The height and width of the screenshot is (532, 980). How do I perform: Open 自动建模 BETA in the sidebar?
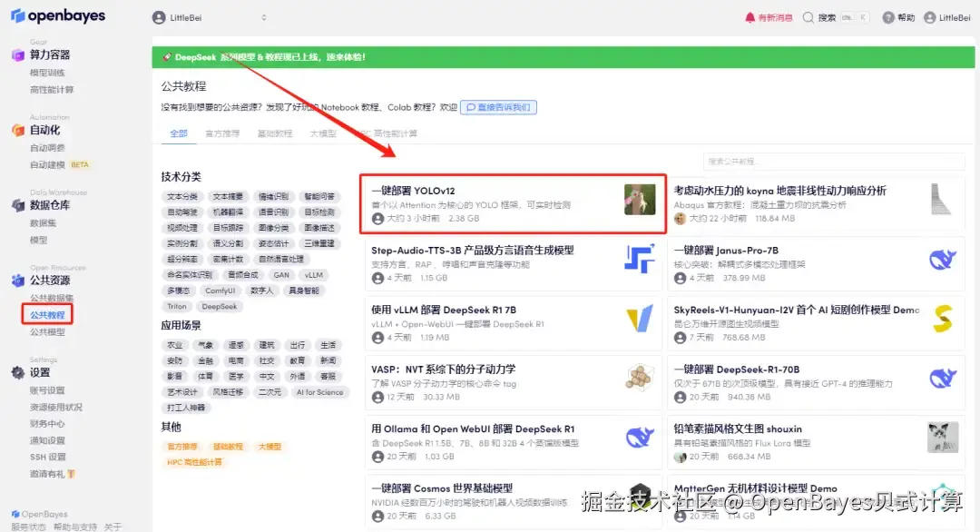point(60,164)
